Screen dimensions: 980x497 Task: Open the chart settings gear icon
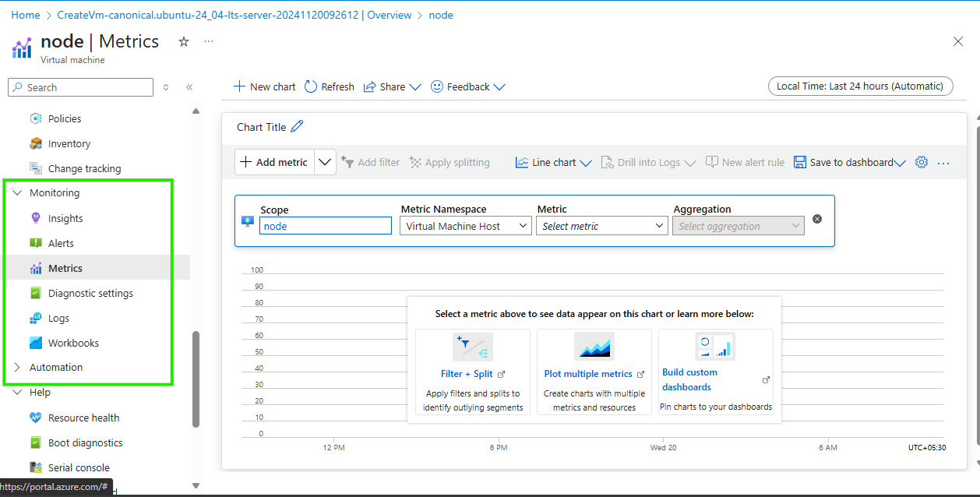coord(922,162)
